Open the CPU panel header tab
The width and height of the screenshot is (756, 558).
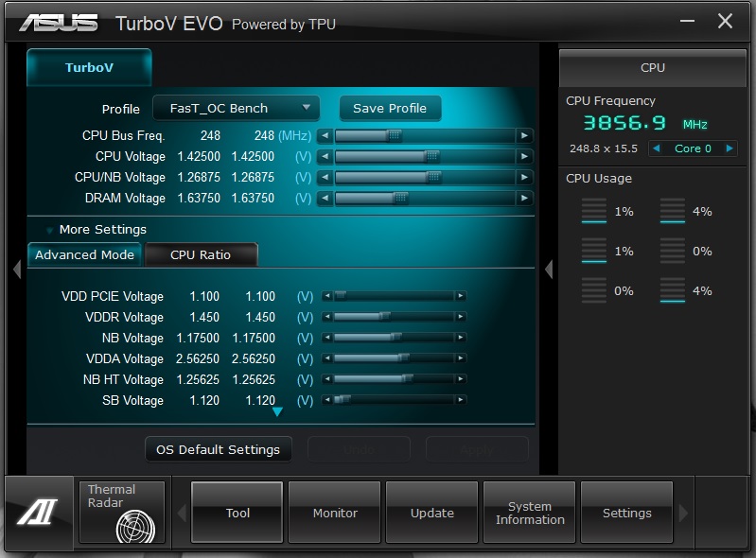[653, 67]
